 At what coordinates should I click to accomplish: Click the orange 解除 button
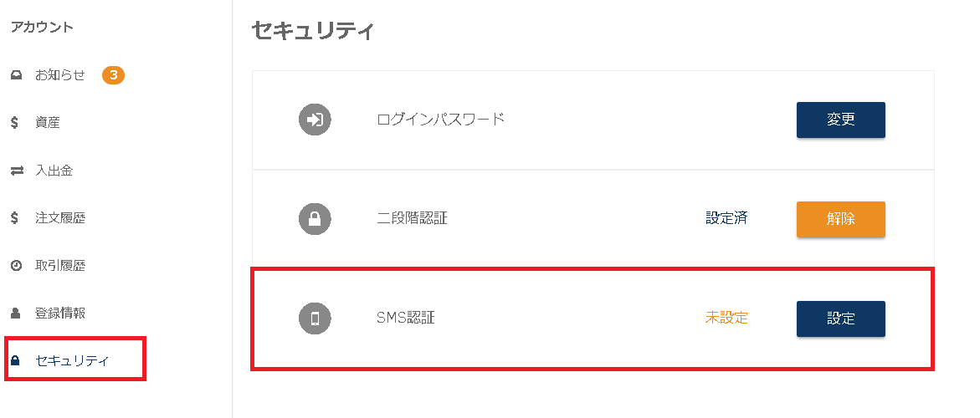[840, 220]
